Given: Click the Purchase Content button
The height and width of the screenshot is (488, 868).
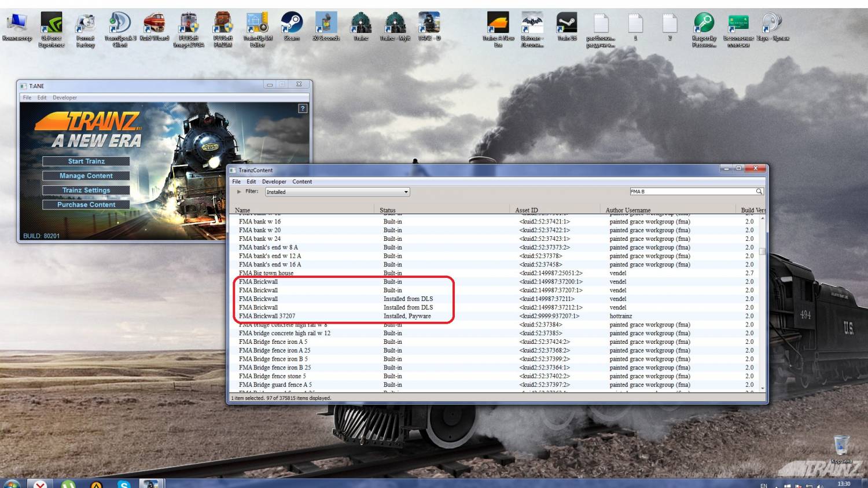Looking at the screenshot, I should click(x=86, y=205).
